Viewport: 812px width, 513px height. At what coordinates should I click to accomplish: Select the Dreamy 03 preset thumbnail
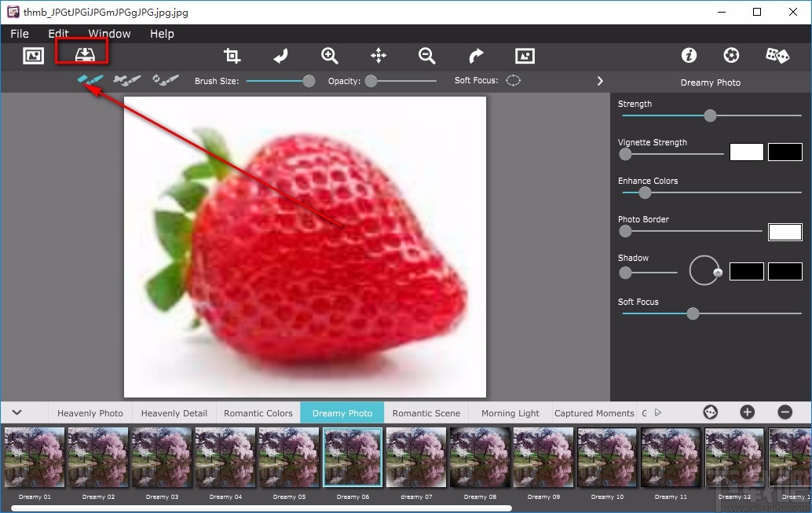[x=161, y=458]
